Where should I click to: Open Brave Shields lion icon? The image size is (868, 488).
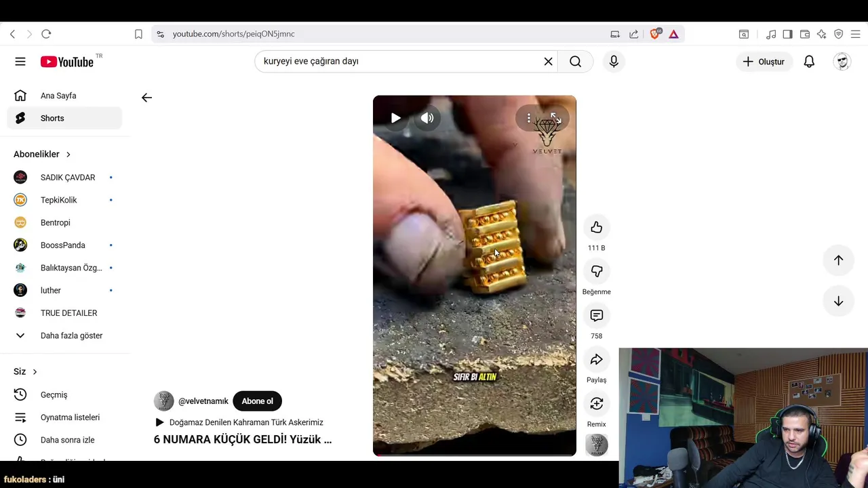(655, 34)
